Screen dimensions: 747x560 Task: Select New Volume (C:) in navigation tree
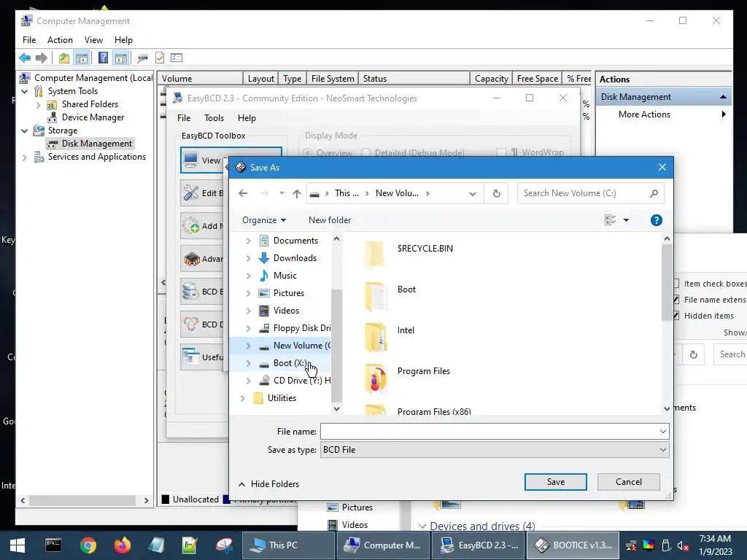pyautogui.click(x=301, y=346)
